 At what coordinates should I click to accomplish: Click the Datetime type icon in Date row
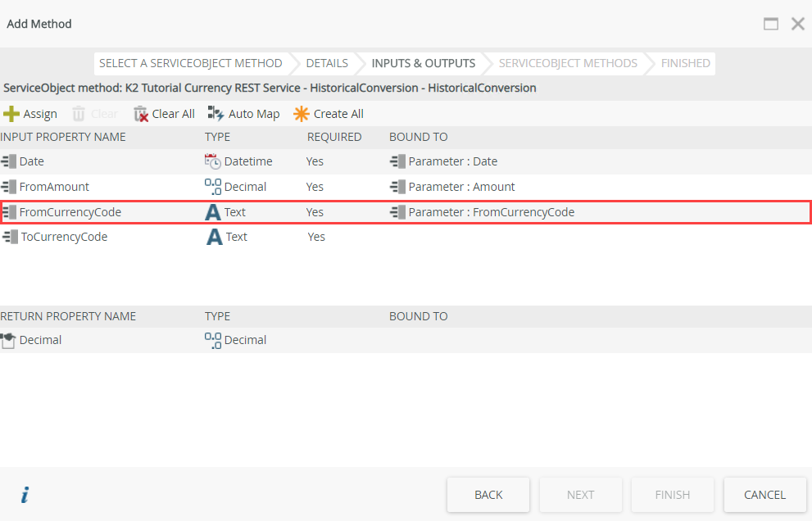213,161
